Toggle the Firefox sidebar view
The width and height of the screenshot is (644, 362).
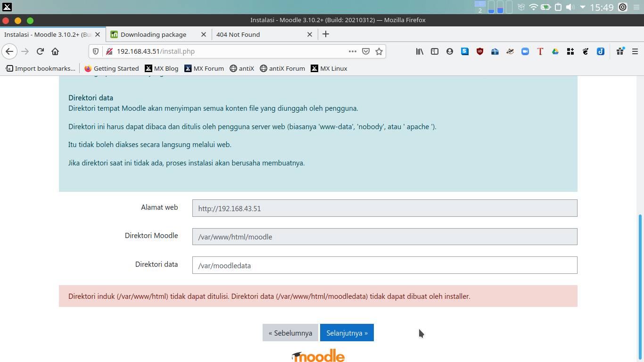pos(435,51)
